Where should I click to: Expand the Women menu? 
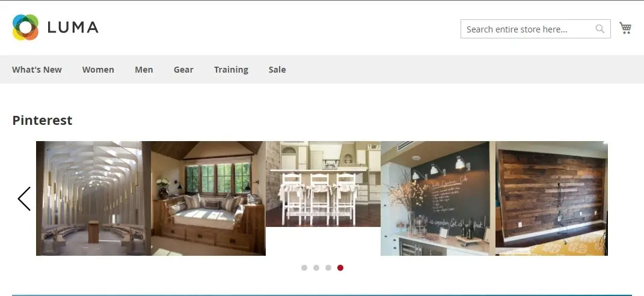click(98, 70)
